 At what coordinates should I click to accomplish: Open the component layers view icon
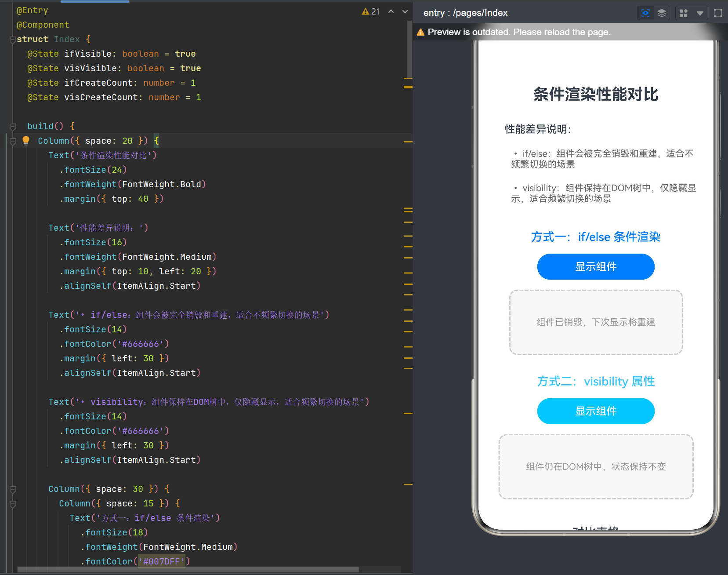click(x=662, y=13)
